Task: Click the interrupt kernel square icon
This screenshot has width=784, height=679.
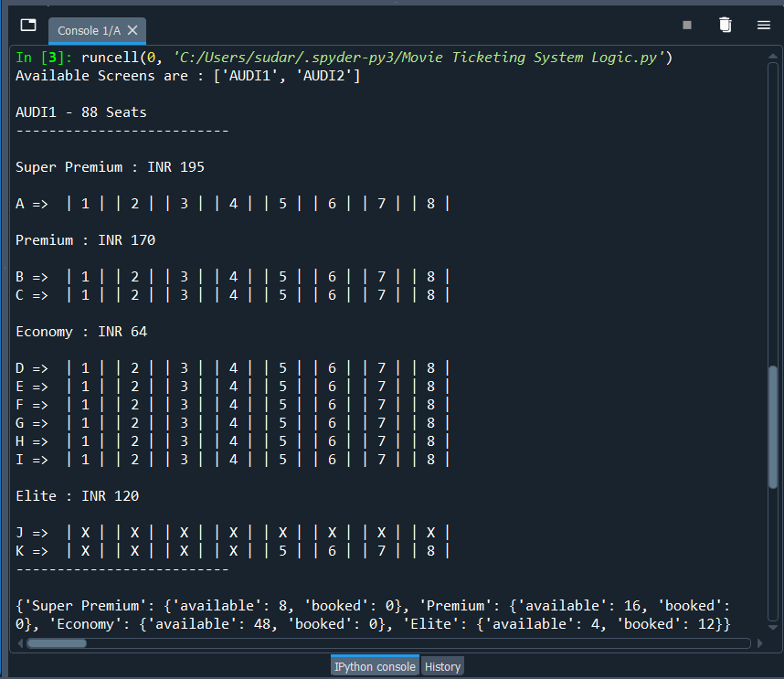Action: pyautogui.click(x=688, y=26)
